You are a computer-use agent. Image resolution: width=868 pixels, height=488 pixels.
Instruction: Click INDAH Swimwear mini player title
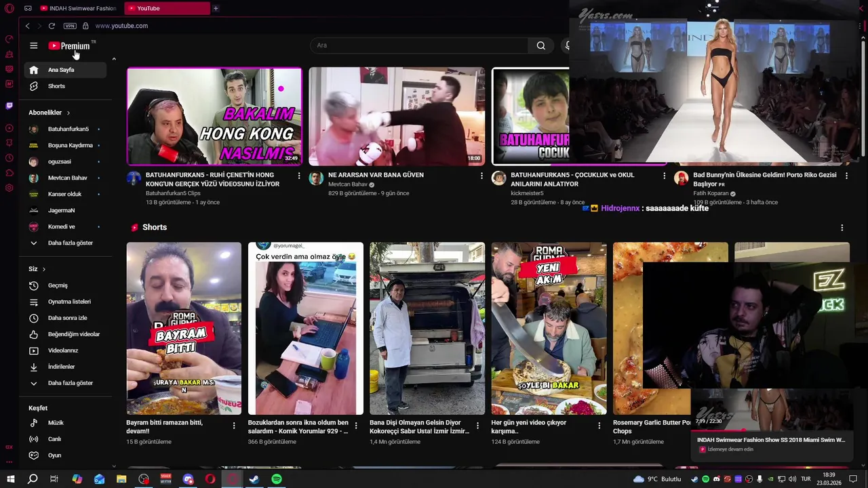click(771, 440)
